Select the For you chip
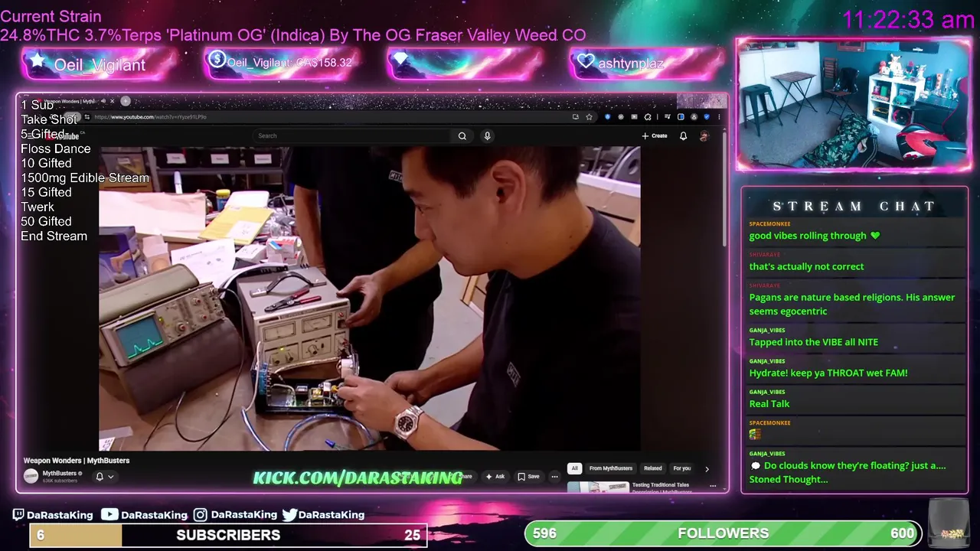Viewport: 980px width, 551px height. point(682,468)
